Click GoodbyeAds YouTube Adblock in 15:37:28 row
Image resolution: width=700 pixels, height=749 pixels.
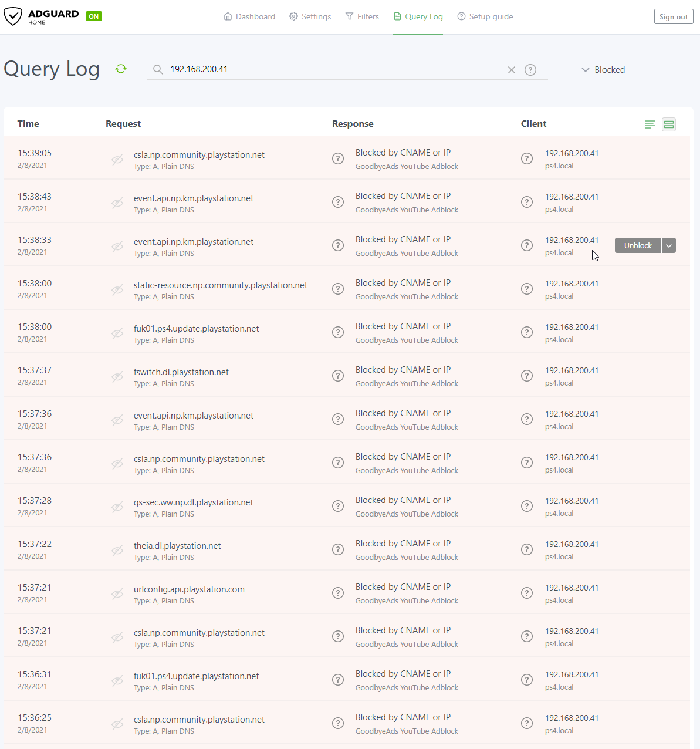(x=407, y=514)
